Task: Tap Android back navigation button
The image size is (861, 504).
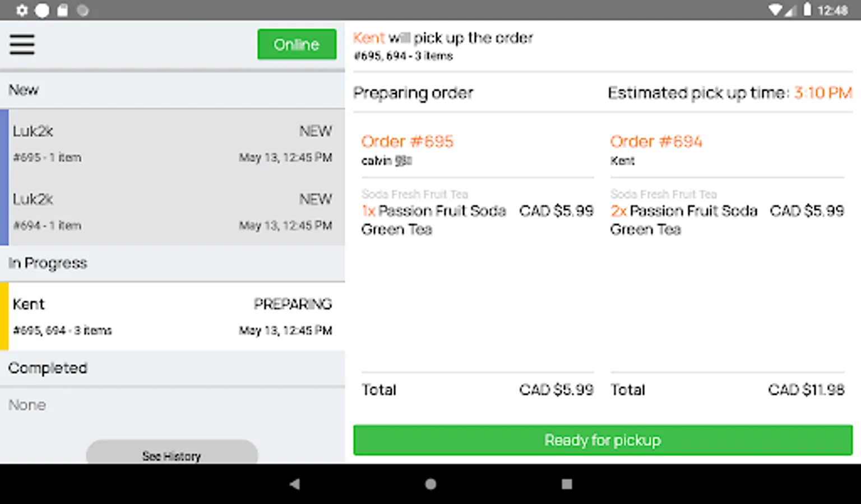Action: tap(295, 484)
